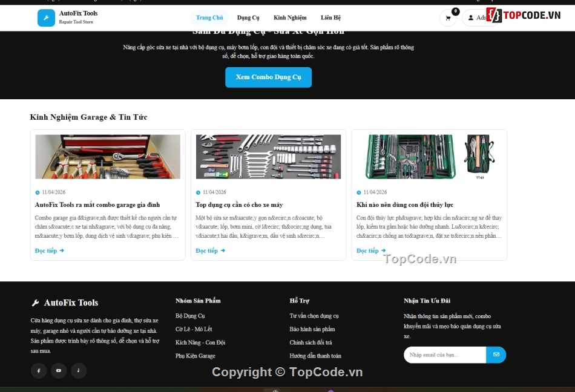Image resolution: width=575 pixels, height=392 pixels.
Task: Submit email with the envelope button
Action: [x=496, y=354]
